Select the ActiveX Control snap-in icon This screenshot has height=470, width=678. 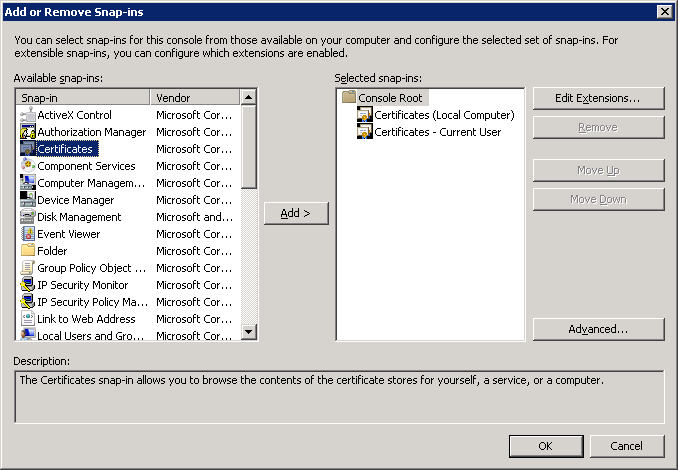click(x=28, y=115)
